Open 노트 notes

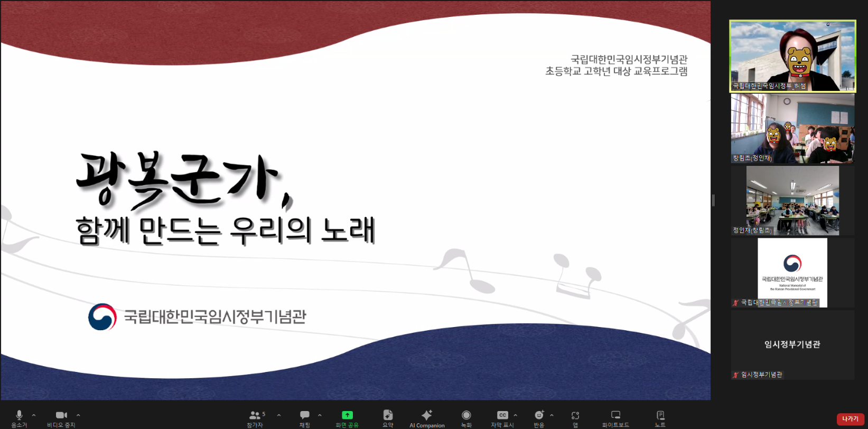tap(660, 418)
